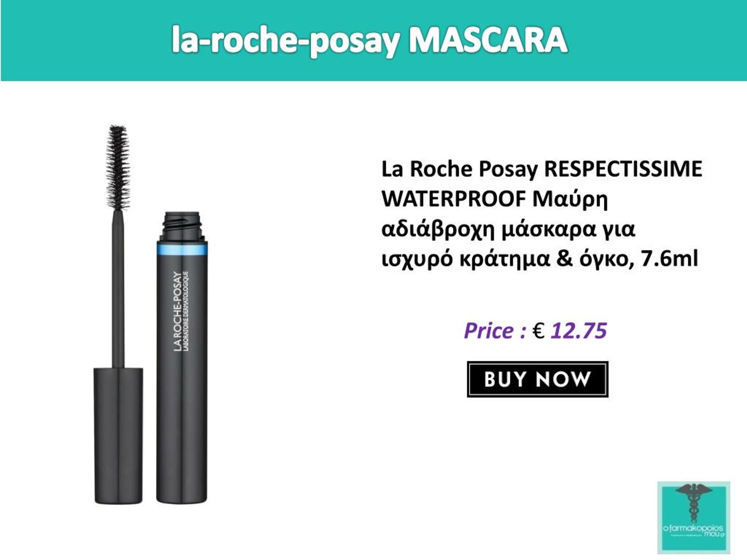Click the 12.75 price value
This screenshot has width=747, height=560.
579,330
